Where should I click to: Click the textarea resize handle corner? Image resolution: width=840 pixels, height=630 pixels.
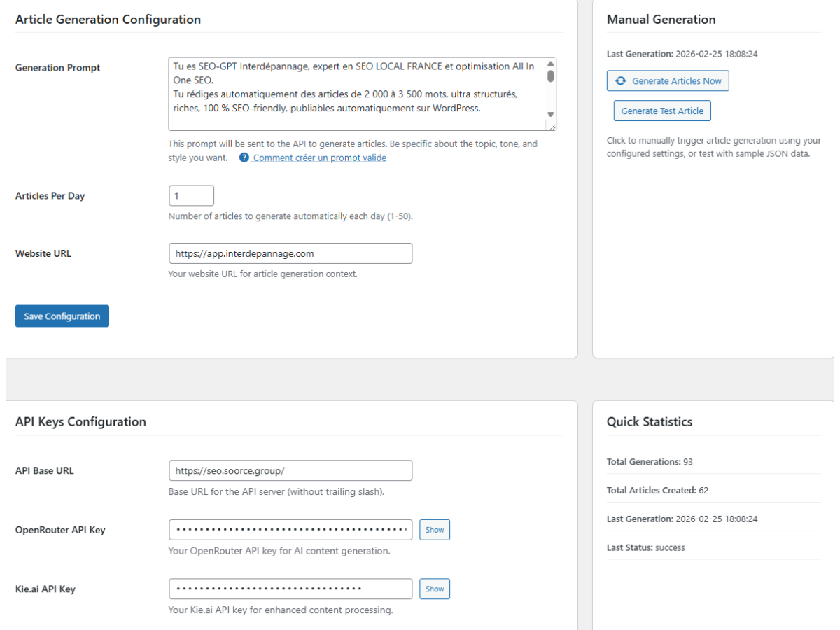[552, 126]
